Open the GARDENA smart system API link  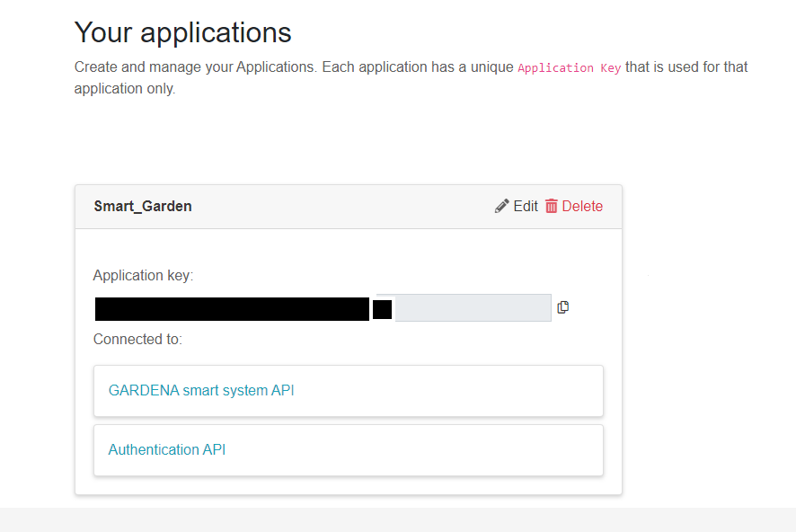(201, 390)
